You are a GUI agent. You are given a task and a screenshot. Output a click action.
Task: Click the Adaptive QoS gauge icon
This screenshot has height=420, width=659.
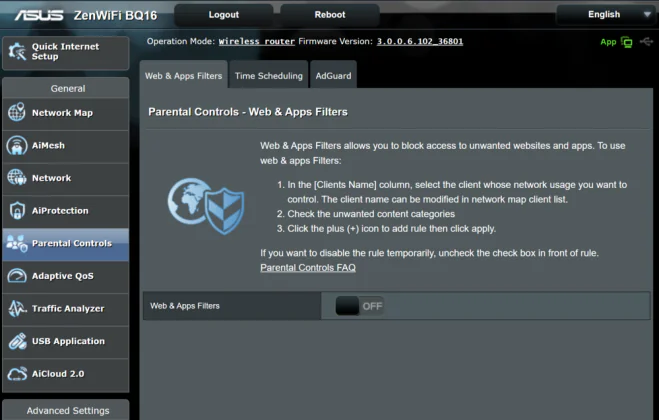click(x=17, y=276)
